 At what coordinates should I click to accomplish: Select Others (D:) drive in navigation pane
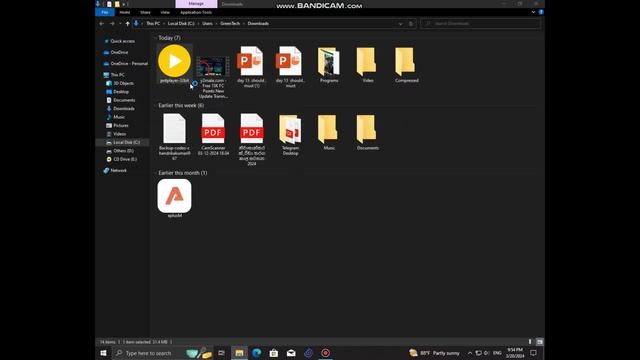(x=123, y=151)
